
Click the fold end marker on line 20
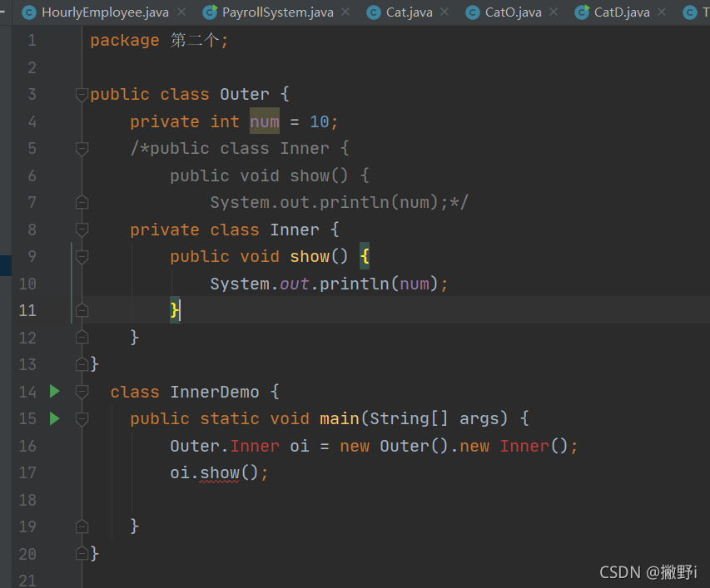click(x=82, y=553)
